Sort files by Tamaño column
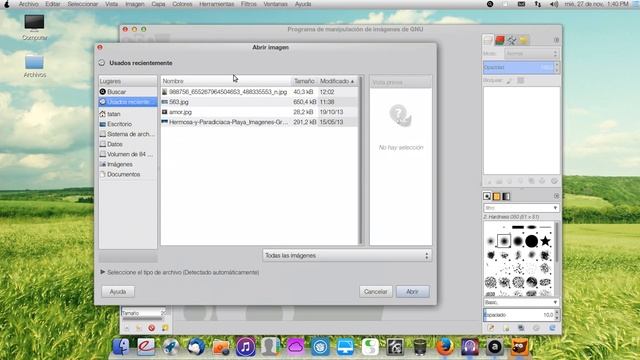 click(304, 81)
